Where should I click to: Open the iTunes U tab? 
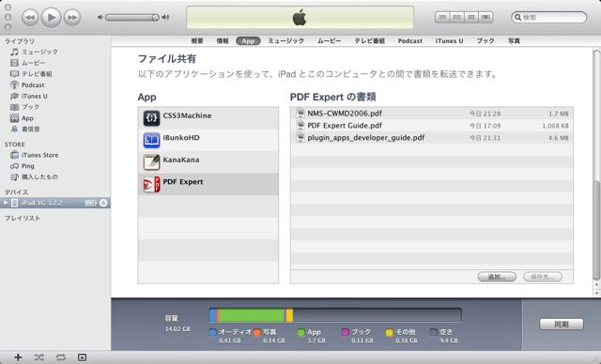tap(449, 41)
